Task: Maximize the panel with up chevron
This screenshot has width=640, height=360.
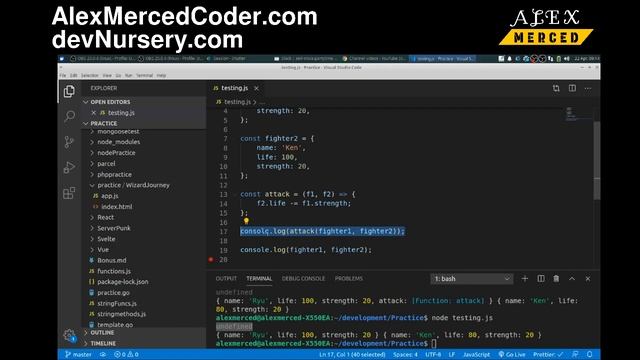Action: 572,278
